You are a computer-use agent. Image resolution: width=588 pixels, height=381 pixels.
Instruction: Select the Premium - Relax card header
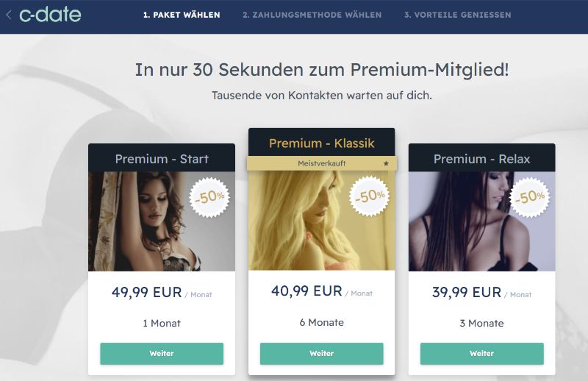(x=482, y=158)
